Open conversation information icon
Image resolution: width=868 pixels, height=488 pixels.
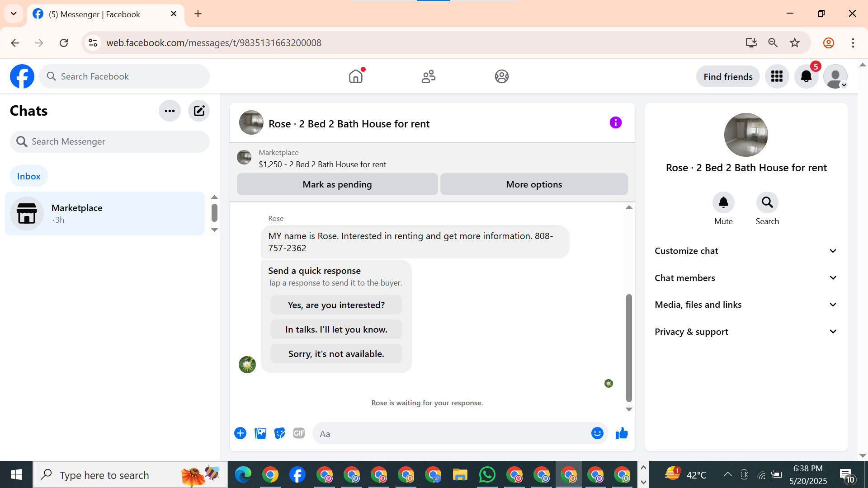tap(615, 122)
